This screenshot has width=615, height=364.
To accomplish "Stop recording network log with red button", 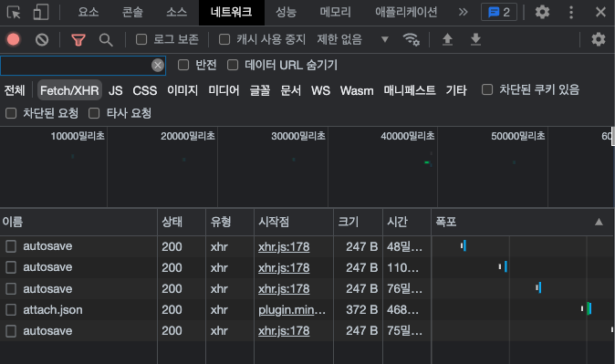I will point(14,39).
